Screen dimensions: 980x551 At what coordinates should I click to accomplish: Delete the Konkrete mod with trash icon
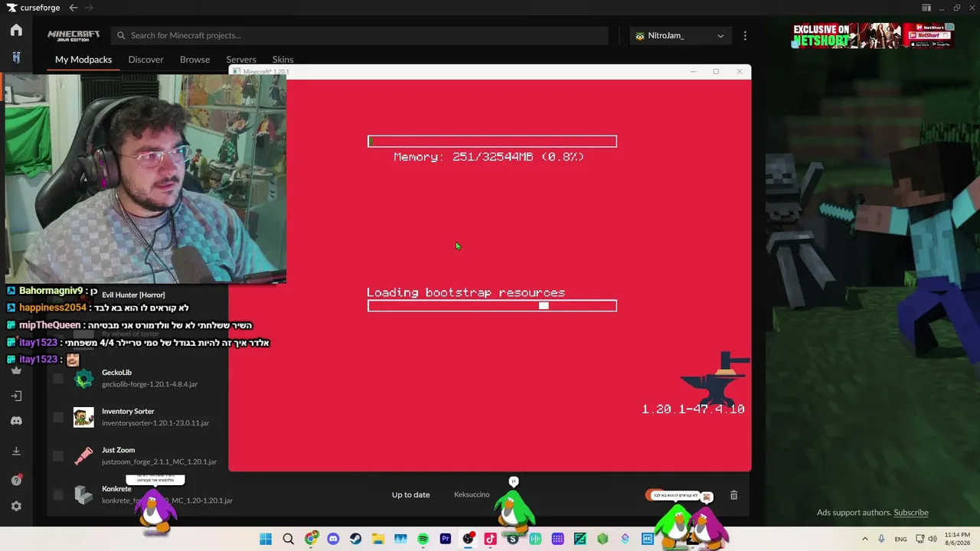pyautogui.click(x=733, y=495)
